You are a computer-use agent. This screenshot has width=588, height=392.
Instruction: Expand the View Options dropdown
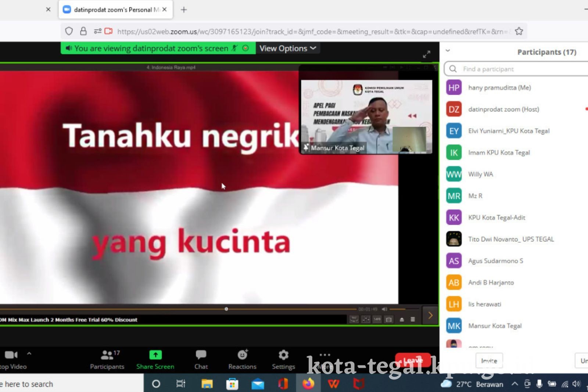(x=287, y=48)
